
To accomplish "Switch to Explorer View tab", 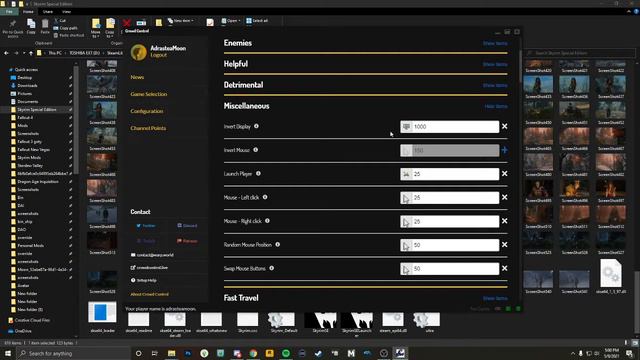I will coord(66,12).
